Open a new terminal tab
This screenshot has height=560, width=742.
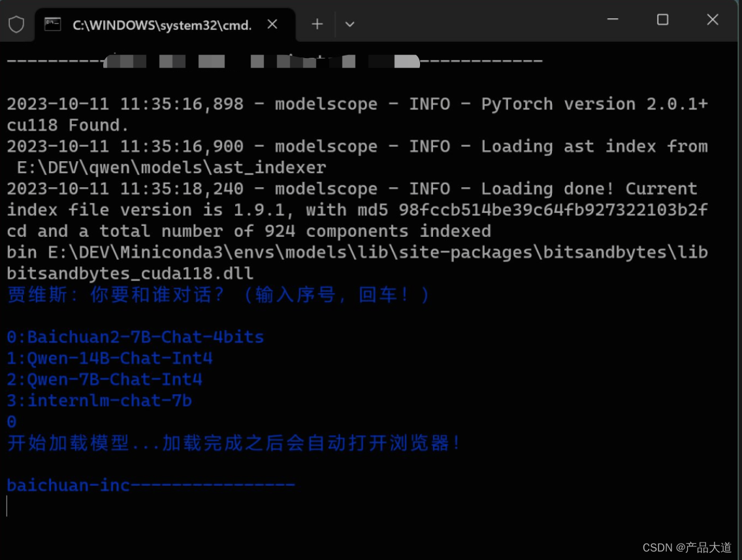tap(317, 24)
